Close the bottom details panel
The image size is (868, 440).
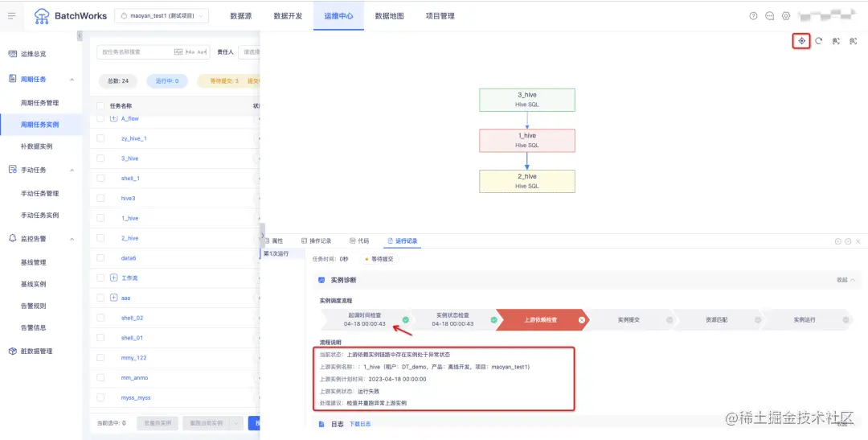[858, 241]
